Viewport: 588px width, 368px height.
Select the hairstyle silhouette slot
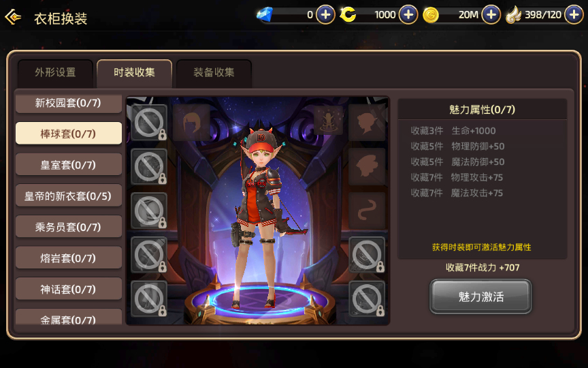pos(191,123)
